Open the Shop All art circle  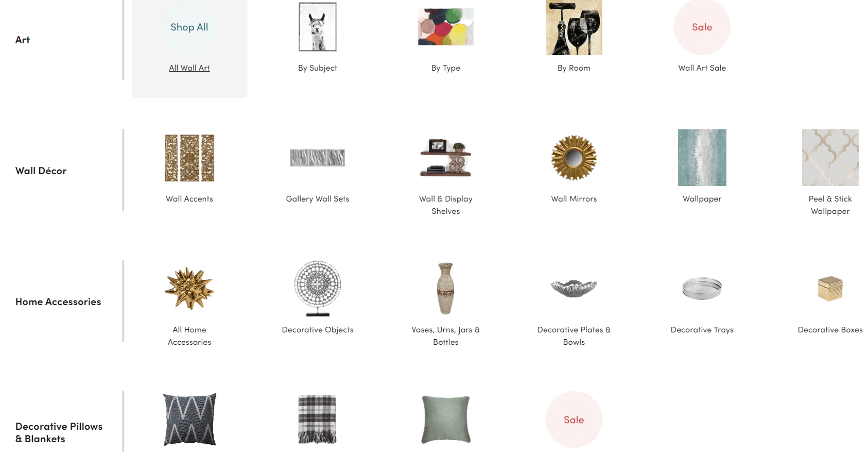[189, 27]
